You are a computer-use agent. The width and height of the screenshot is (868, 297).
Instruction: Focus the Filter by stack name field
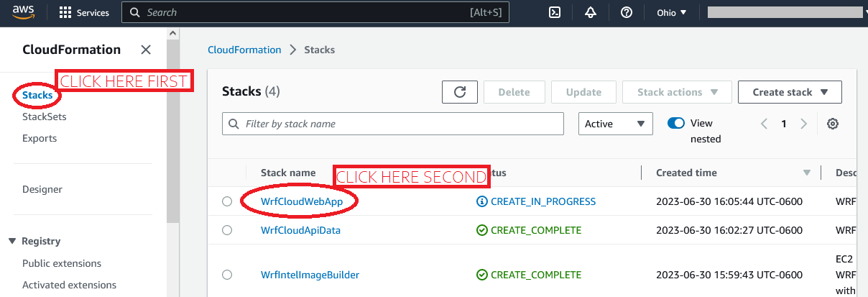point(392,124)
